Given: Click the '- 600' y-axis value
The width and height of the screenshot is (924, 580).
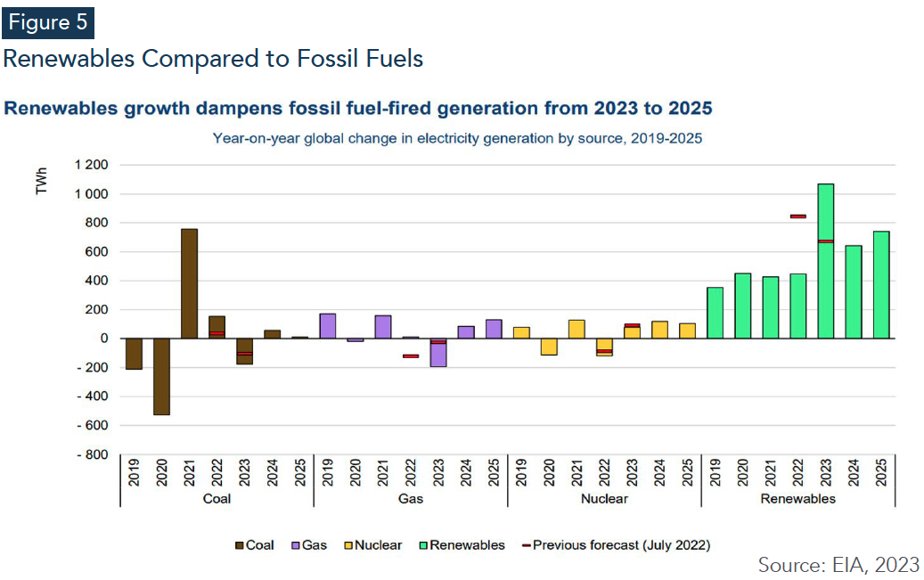Looking at the screenshot, I should [x=93, y=425].
